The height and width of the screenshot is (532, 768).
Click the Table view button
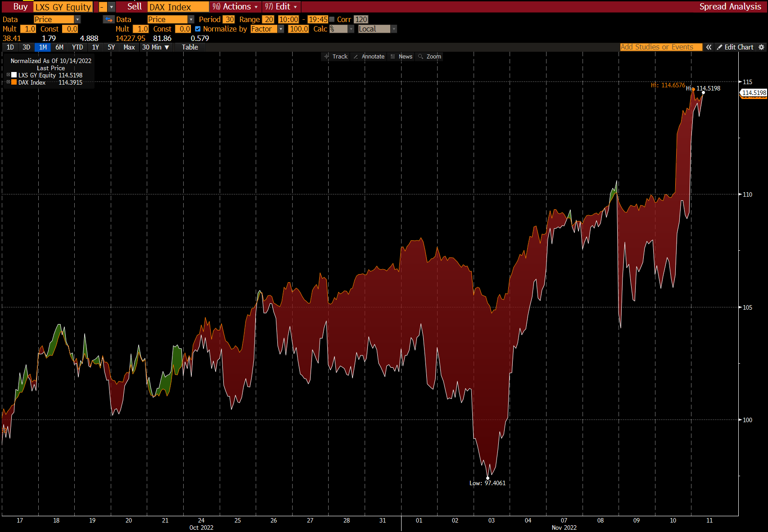(190, 47)
